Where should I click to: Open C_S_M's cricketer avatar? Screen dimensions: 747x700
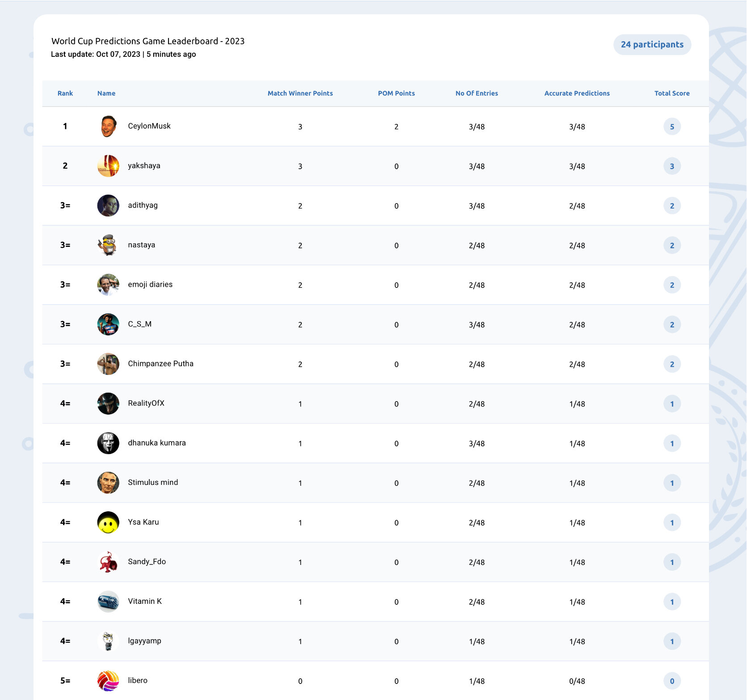point(108,324)
